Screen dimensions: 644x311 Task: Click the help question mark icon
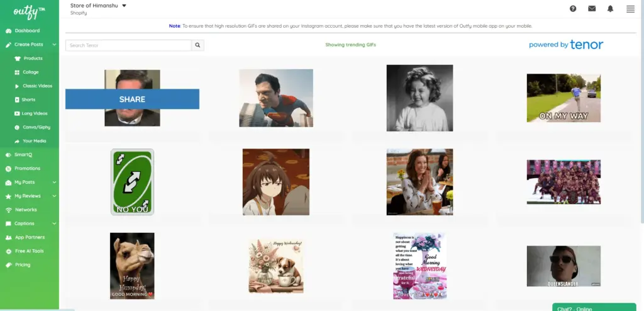tap(573, 9)
